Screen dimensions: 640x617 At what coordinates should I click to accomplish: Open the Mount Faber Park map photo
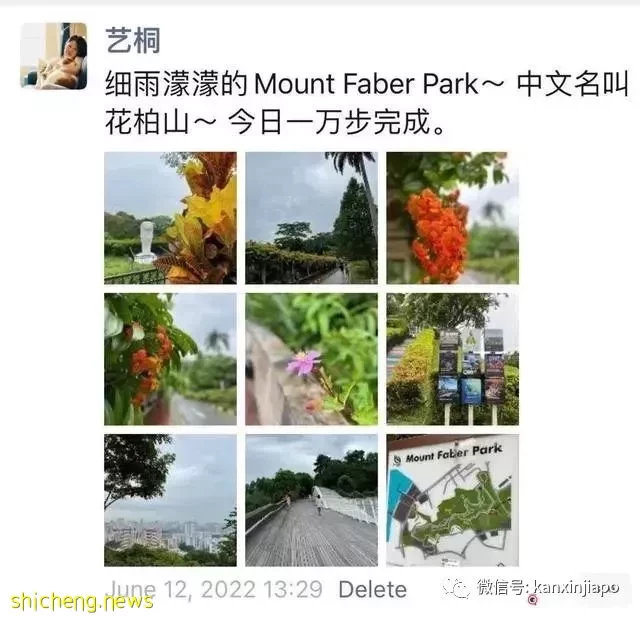(x=453, y=500)
